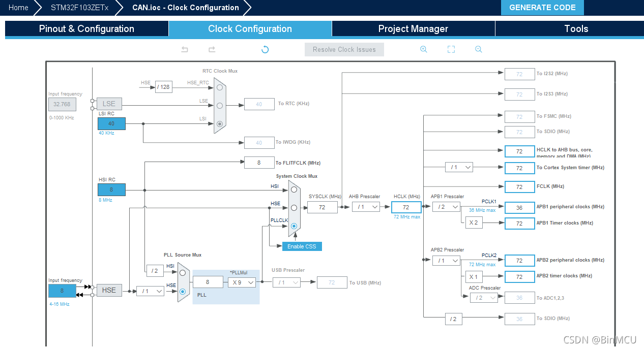Screen dimensions: 644x349
Task: Click the APB2 peripheral clocks value box
Action: point(519,261)
